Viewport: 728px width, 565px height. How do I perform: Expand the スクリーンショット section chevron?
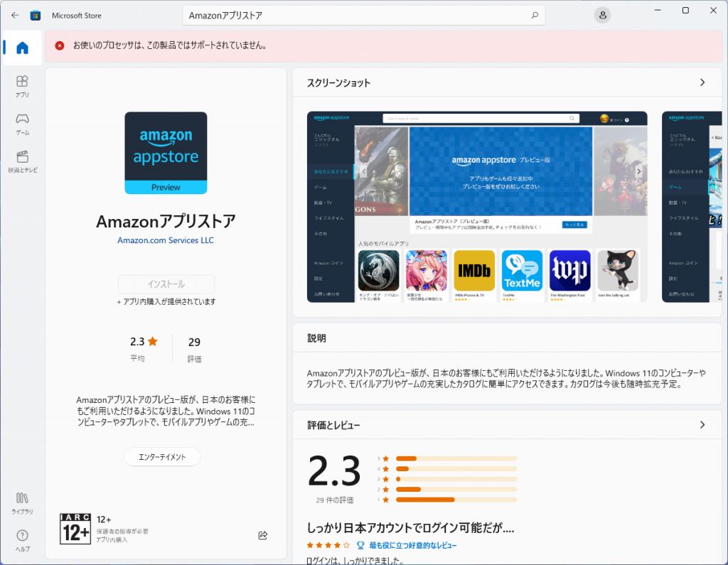click(702, 82)
